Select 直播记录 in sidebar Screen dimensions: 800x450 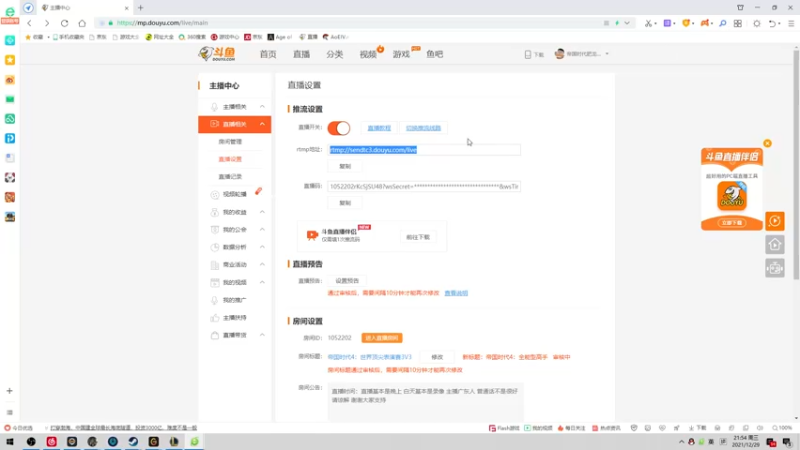tap(230, 177)
